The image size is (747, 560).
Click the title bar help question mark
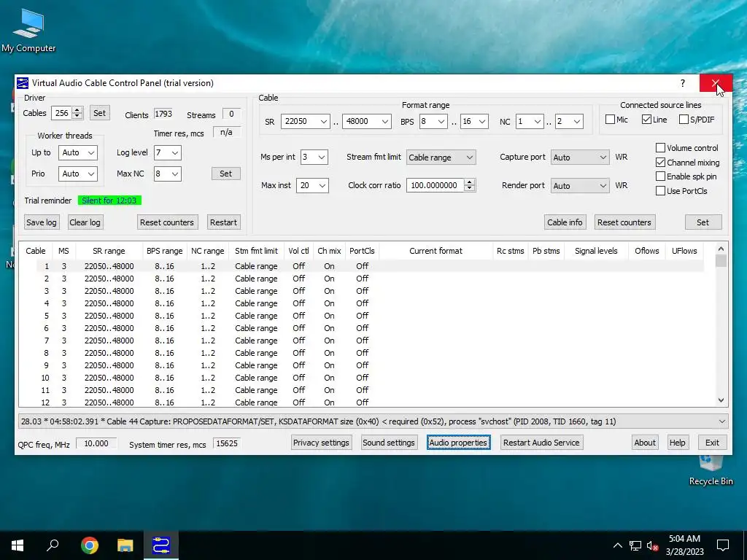click(683, 83)
